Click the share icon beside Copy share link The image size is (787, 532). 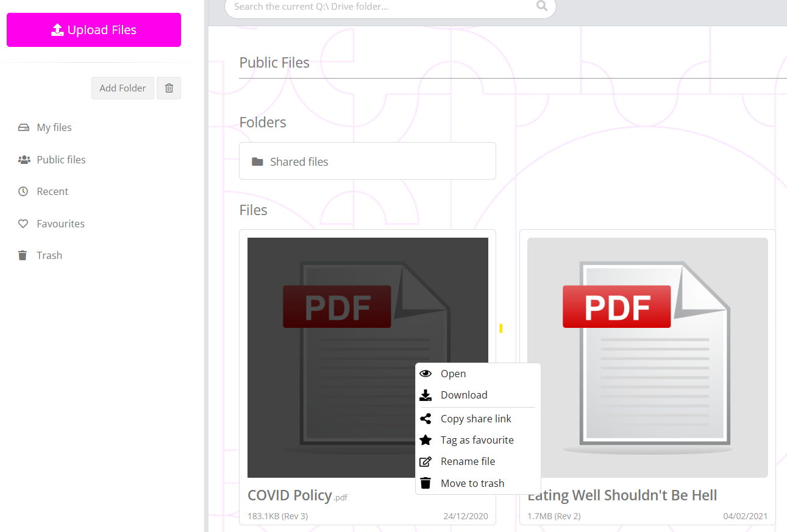(x=426, y=419)
